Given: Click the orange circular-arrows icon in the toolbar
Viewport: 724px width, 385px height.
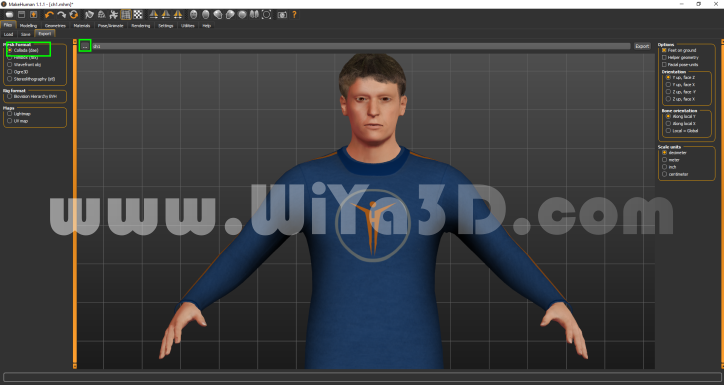Looking at the screenshot, I should [73, 15].
